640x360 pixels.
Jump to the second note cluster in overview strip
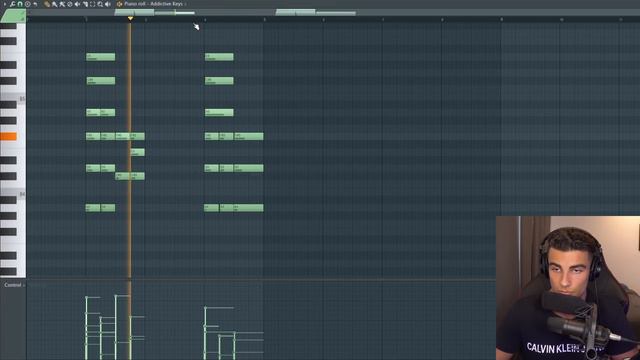[315, 12]
